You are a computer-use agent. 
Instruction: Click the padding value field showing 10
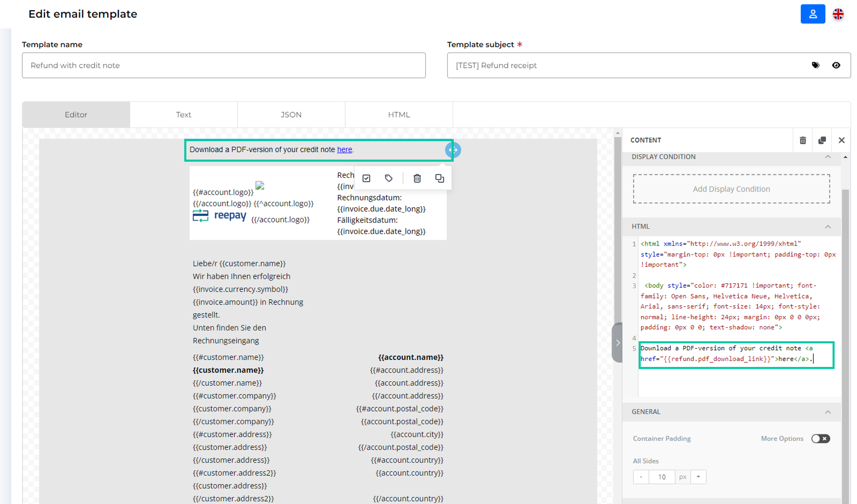click(x=662, y=477)
